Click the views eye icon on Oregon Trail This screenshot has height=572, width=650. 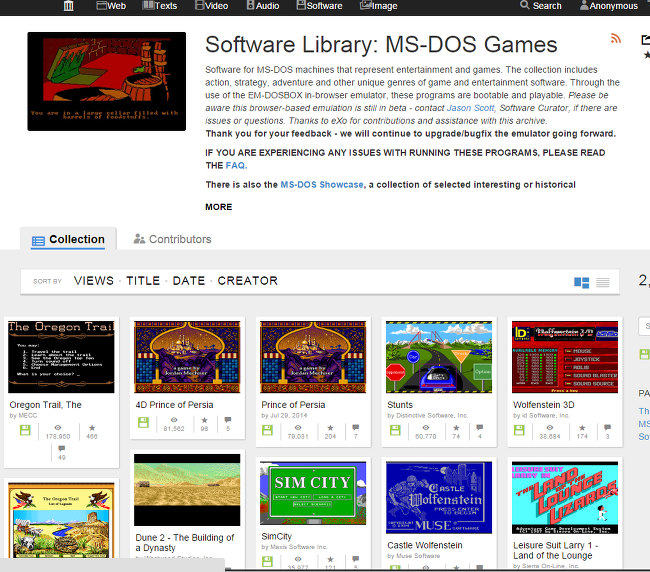click(x=58, y=427)
